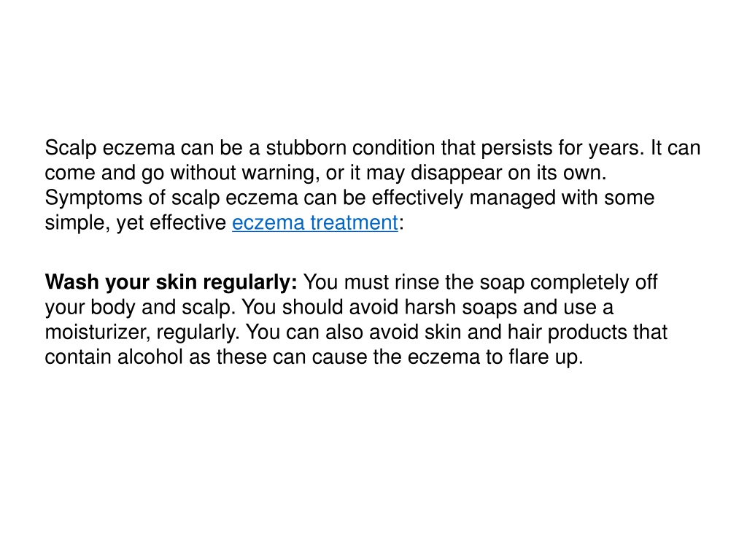The width and height of the screenshot is (747, 560).
Task: Click the words 'It can' ending the first line
Action: (675, 148)
